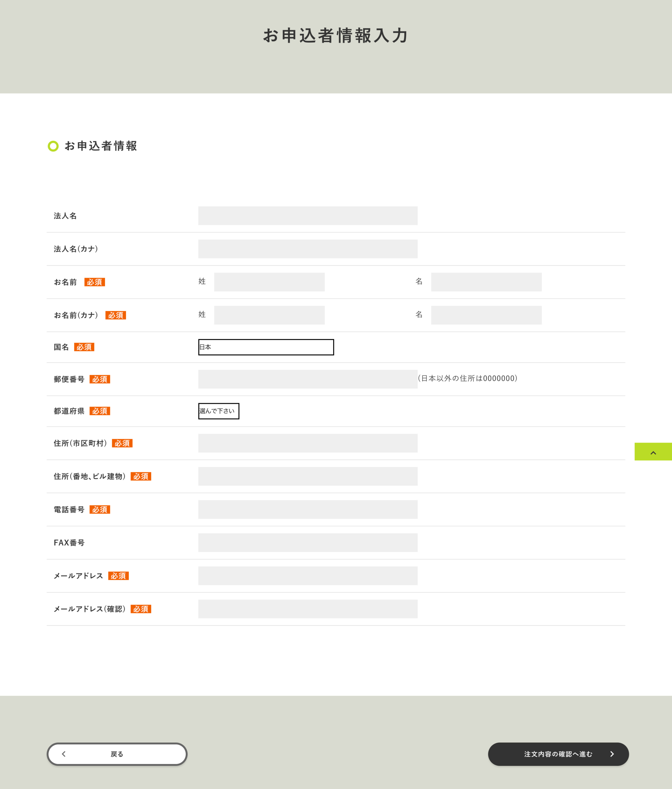Click the 法人名 label

point(65,216)
